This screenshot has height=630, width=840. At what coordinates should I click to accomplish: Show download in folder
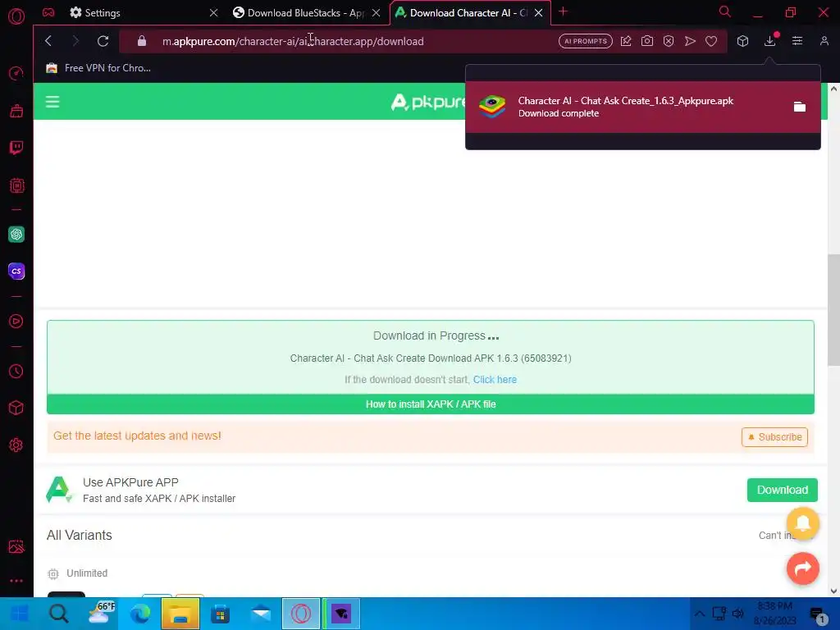(x=799, y=107)
